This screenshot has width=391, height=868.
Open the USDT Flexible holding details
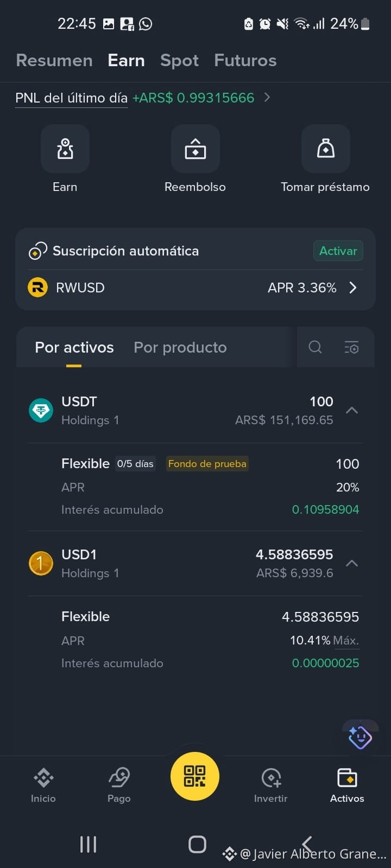210,486
